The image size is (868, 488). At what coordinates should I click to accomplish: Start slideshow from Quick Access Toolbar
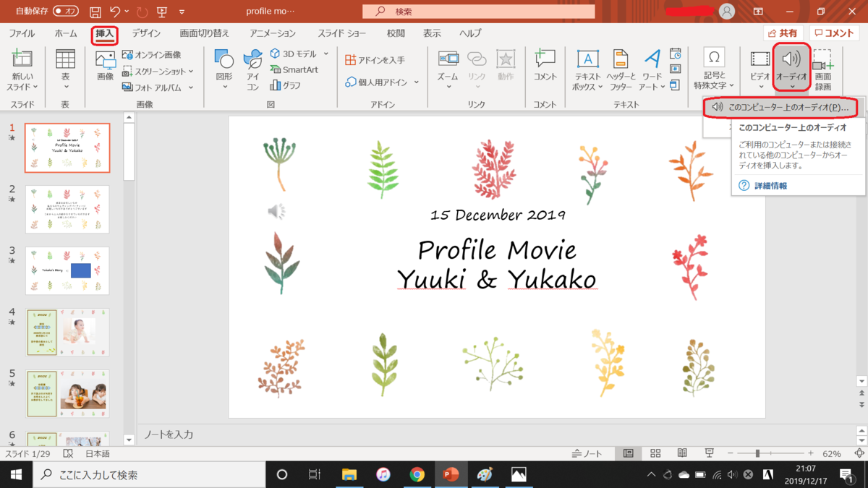click(x=161, y=12)
